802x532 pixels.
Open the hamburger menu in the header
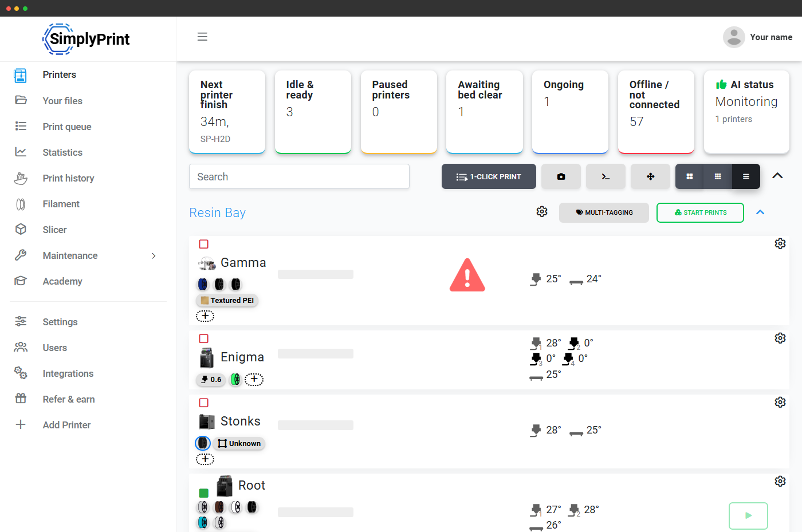pos(202,37)
